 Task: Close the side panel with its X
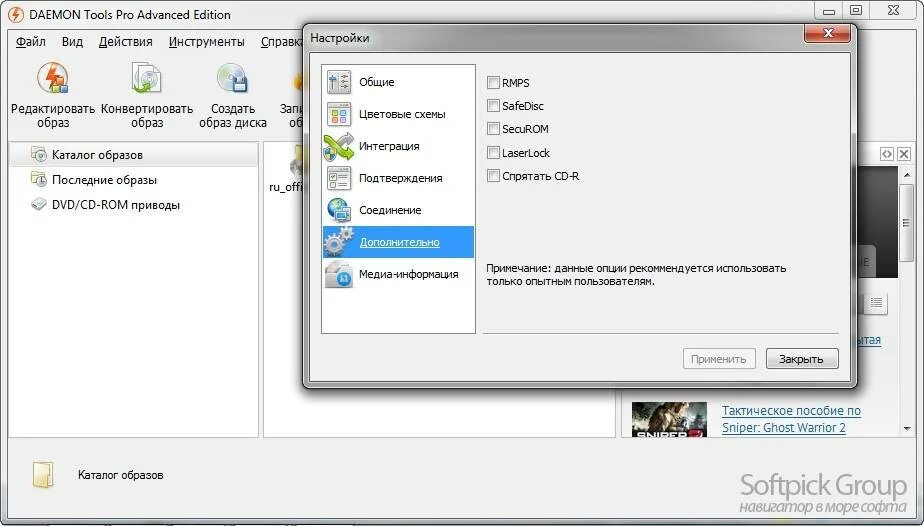[x=904, y=154]
